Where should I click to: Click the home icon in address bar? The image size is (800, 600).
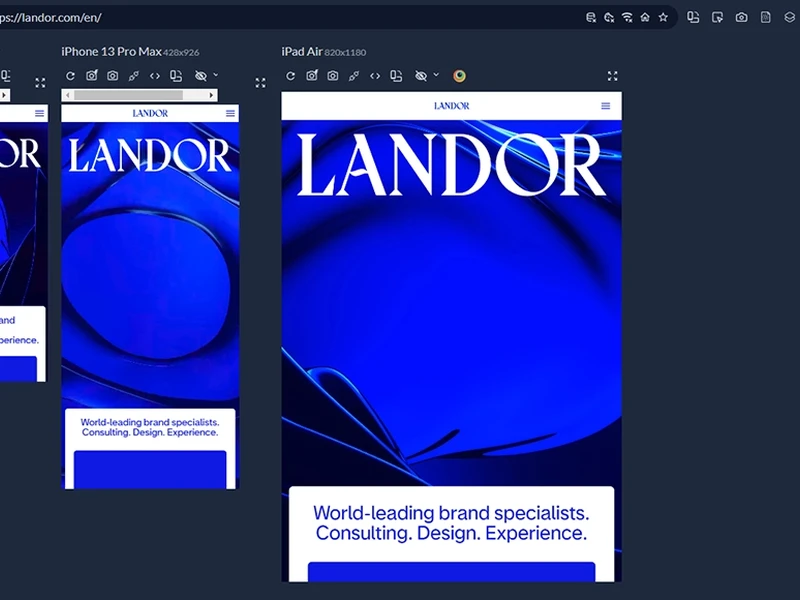coord(645,17)
